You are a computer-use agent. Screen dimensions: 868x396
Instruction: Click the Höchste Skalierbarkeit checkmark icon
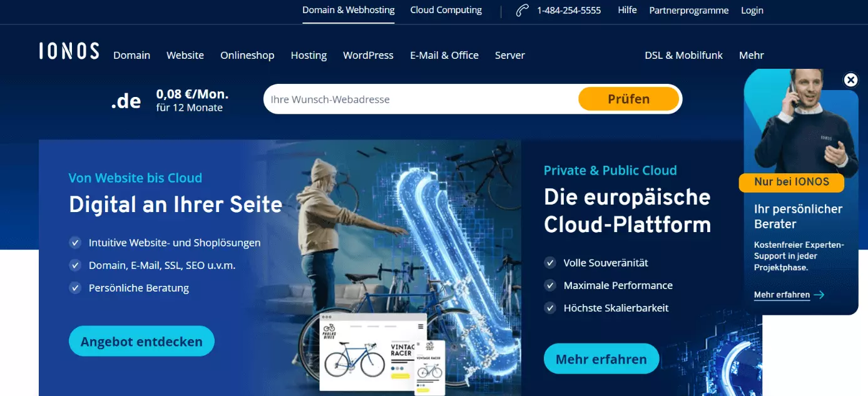pos(550,308)
